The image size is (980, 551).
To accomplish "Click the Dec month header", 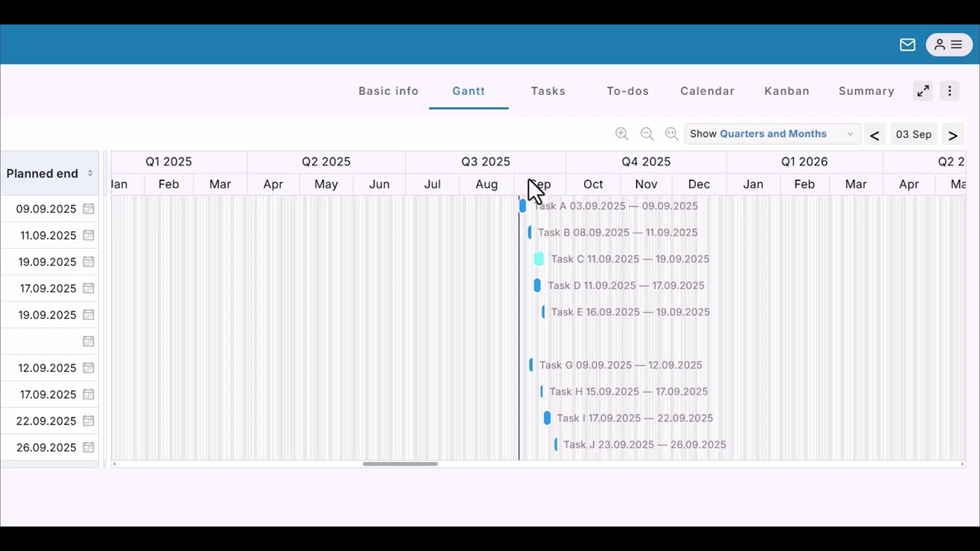I will pyautogui.click(x=699, y=184).
